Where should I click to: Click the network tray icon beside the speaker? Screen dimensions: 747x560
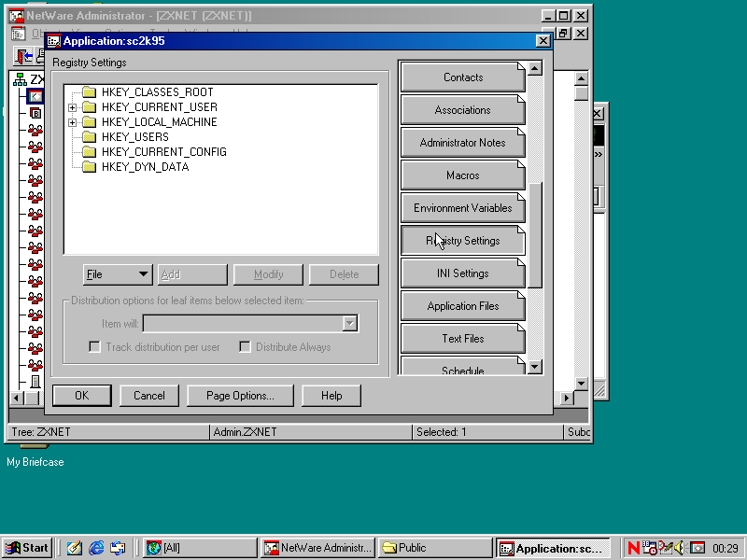coord(665,548)
